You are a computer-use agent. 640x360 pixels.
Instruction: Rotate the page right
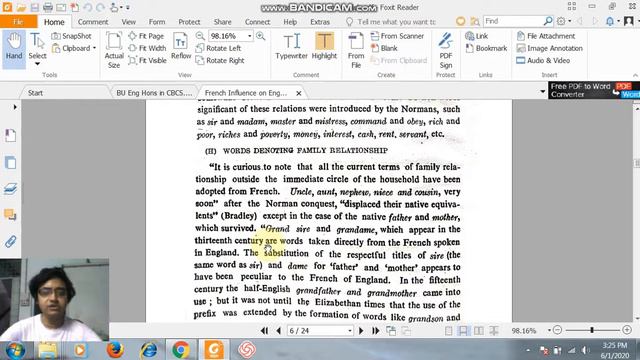(x=220, y=60)
